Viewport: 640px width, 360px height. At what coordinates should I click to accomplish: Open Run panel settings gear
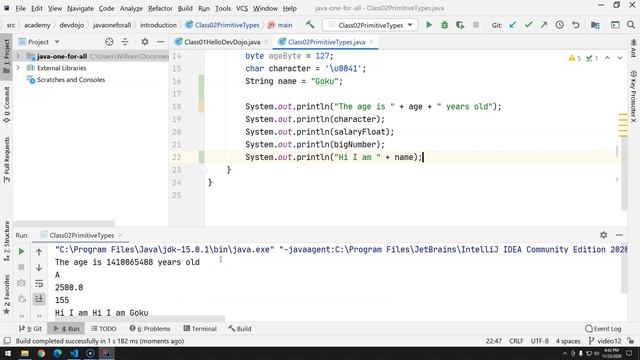point(604,235)
